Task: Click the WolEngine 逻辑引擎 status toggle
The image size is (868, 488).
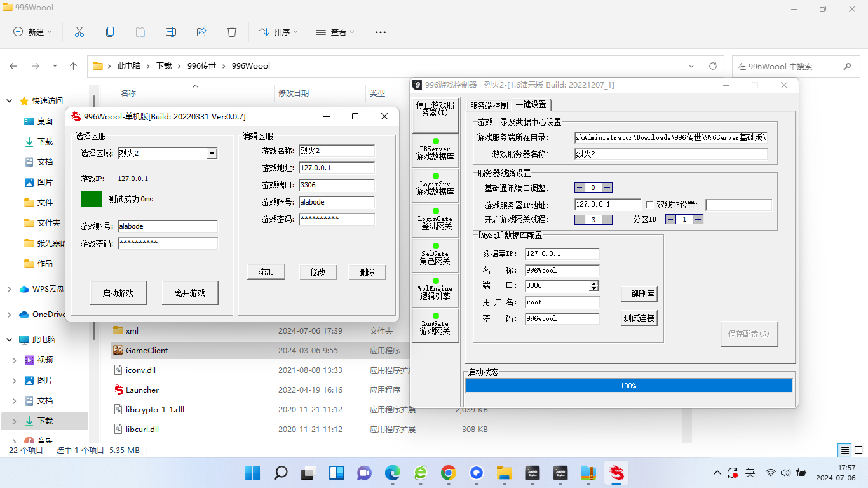Action: click(435, 291)
